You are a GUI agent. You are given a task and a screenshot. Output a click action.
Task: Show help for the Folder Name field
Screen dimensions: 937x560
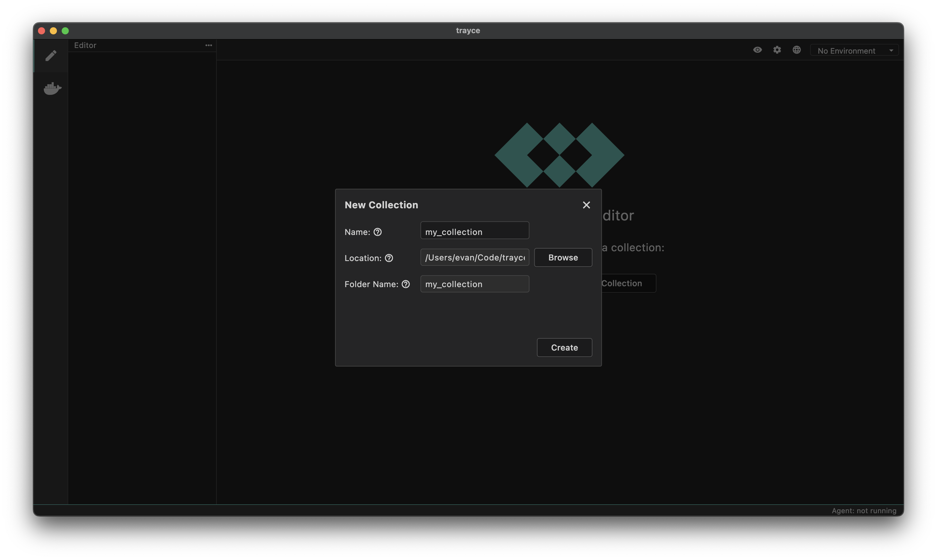(x=406, y=284)
